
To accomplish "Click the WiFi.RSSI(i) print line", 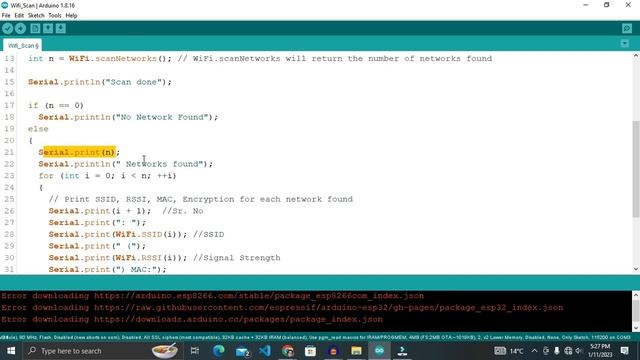I will 118,258.
